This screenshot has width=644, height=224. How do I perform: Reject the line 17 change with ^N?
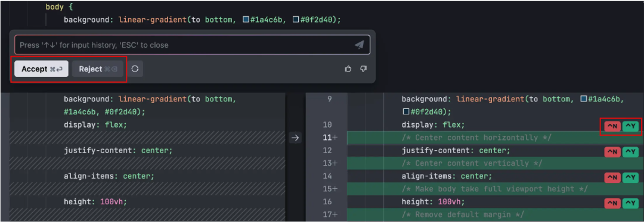pos(612,203)
